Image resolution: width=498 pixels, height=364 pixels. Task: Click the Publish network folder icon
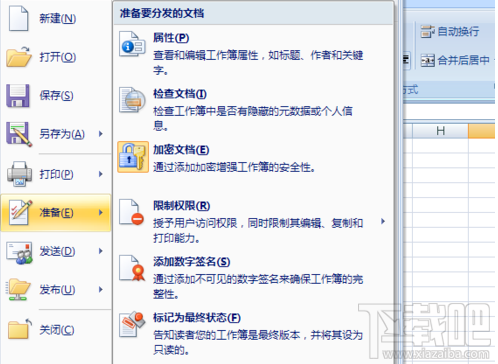click(18, 289)
